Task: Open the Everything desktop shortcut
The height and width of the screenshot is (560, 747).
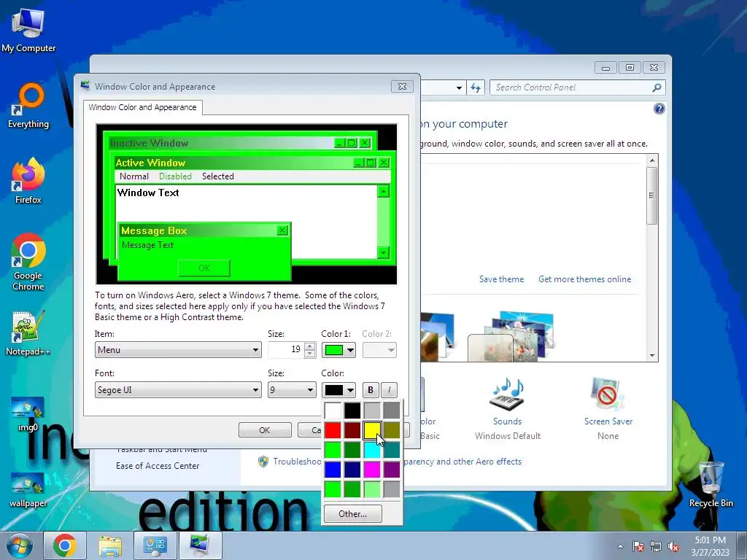Action: 28,106
